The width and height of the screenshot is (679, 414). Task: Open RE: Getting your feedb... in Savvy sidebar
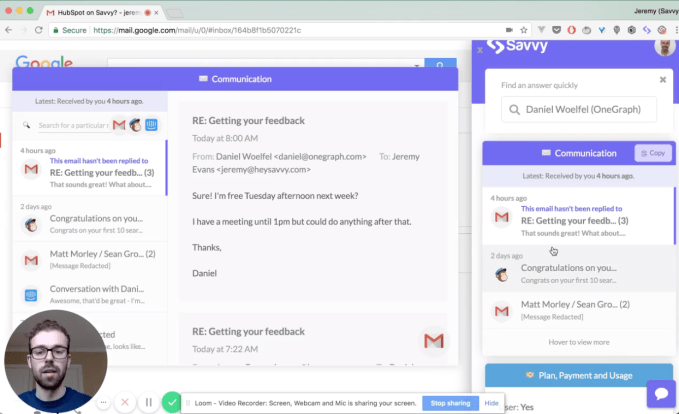click(579, 216)
